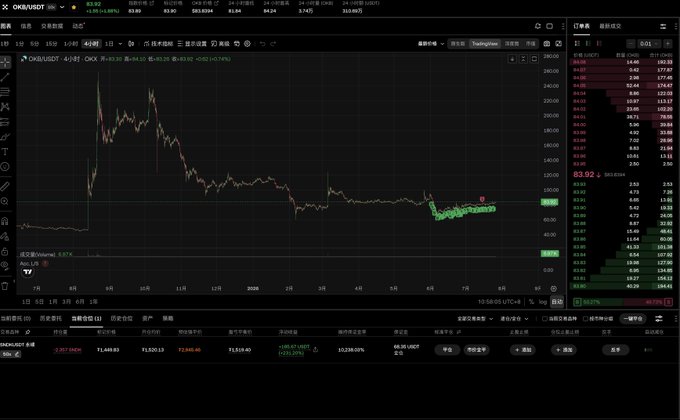Select the 1-day timeframe button
Image resolution: width=680 pixels, height=420 pixels.
(109, 44)
